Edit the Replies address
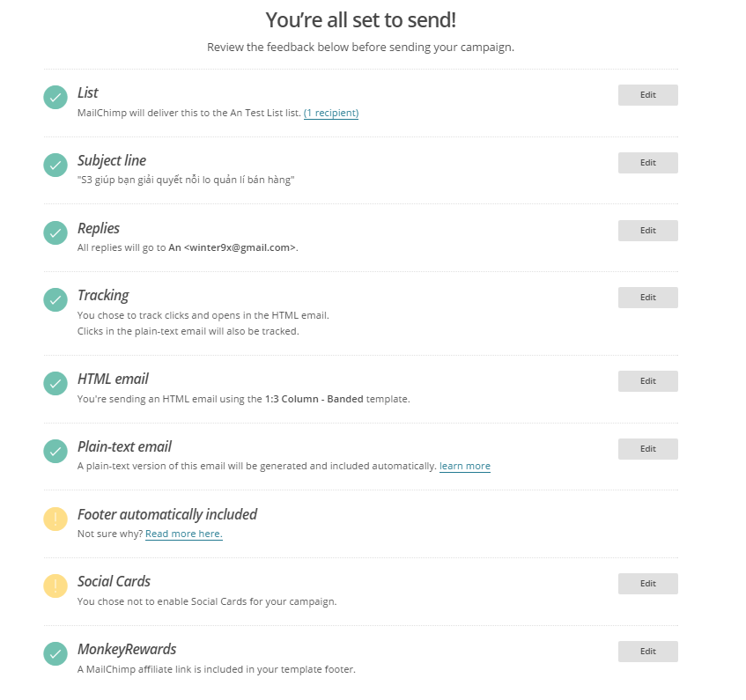The image size is (746, 700). (648, 231)
